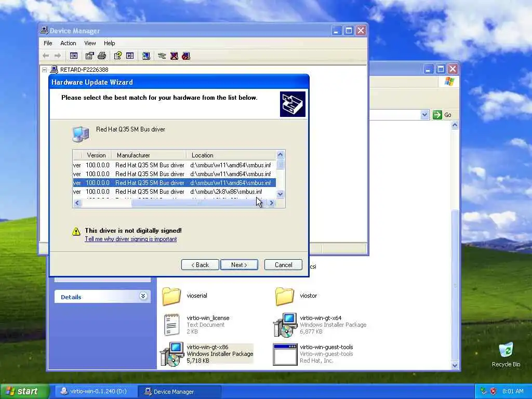The image size is (532, 399).
Task: Select the RETARD-F2226388 computer node
Action: [x=84, y=70]
